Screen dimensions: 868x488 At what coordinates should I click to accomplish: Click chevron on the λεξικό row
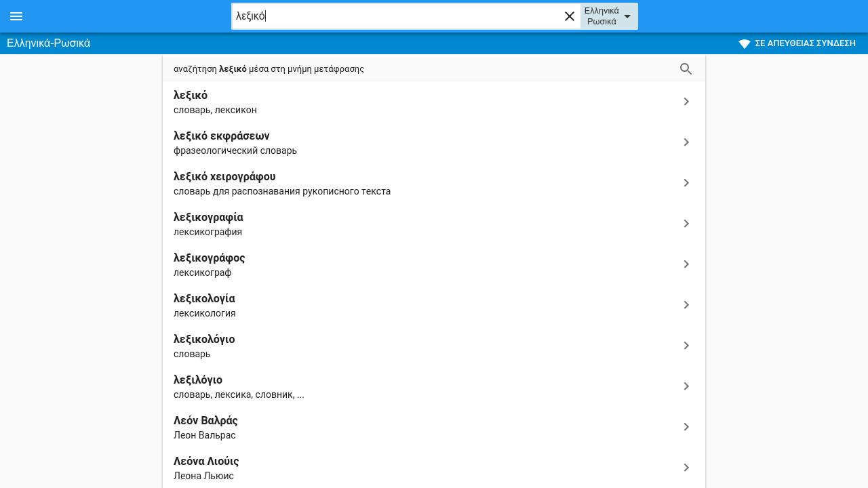[686, 102]
